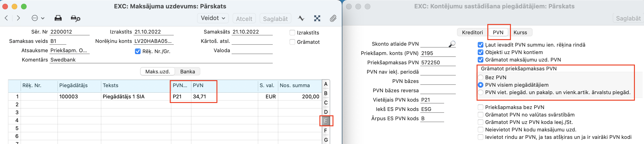
Task: Go to the previous record arrow
Action: 7,18
